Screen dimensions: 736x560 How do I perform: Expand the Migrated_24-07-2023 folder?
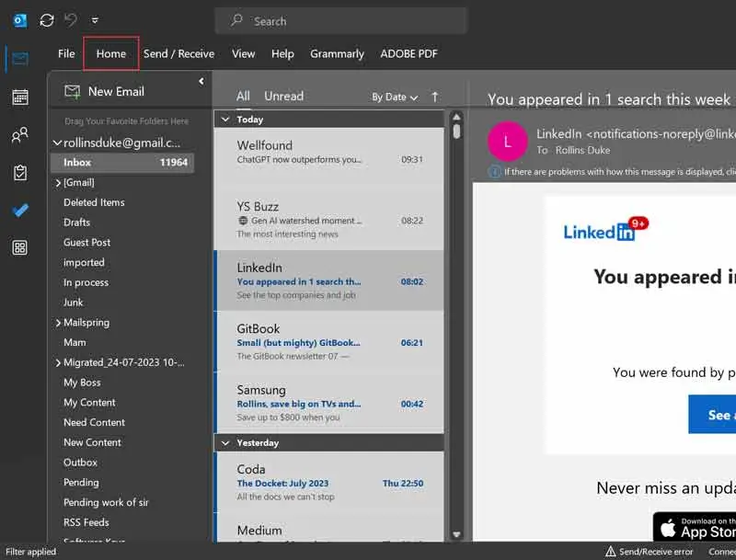(x=58, y=362)
